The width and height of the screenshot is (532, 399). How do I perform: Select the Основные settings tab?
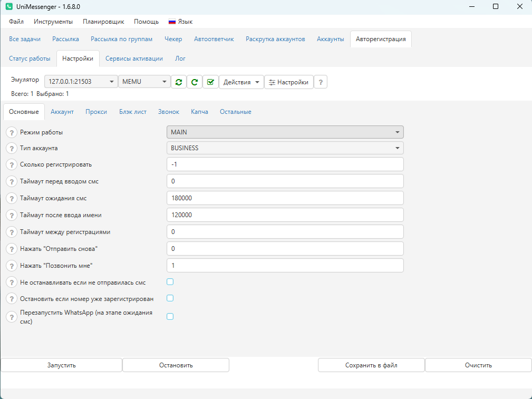coord(24,112)
